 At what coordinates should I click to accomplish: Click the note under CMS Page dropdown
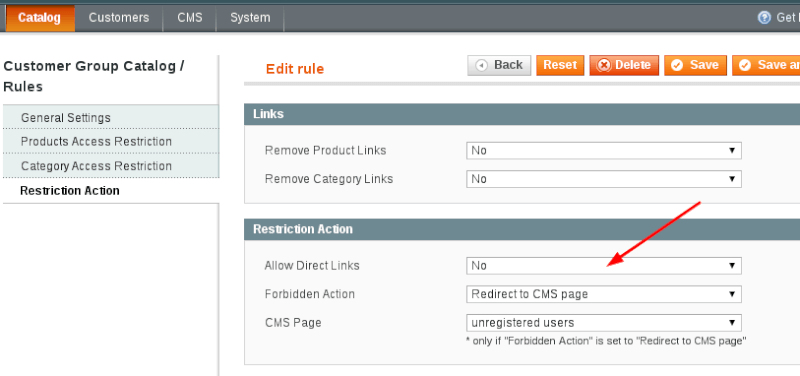point(606,341)
